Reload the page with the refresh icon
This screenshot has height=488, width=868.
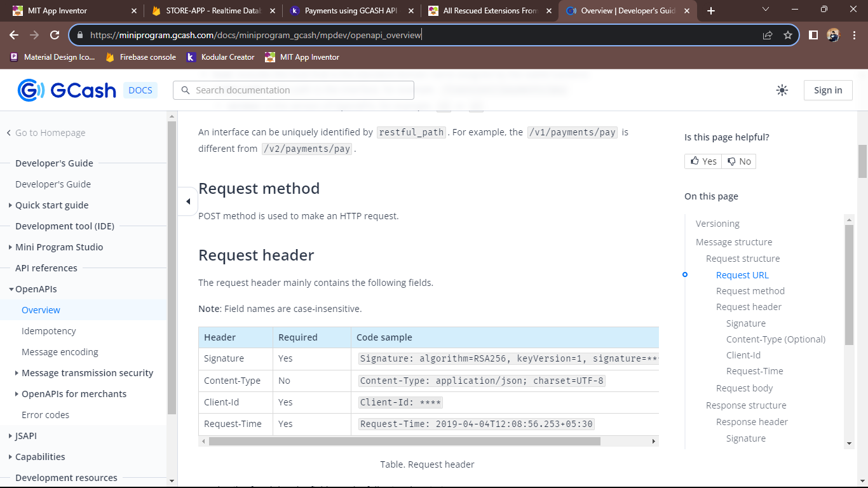click(55, 35)
